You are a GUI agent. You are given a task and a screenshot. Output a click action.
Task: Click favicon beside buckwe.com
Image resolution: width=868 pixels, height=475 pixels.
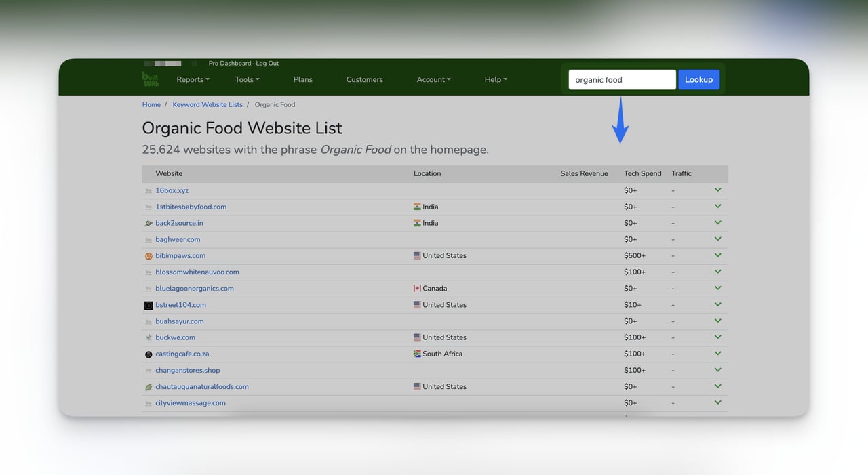(x=149, y=338)
